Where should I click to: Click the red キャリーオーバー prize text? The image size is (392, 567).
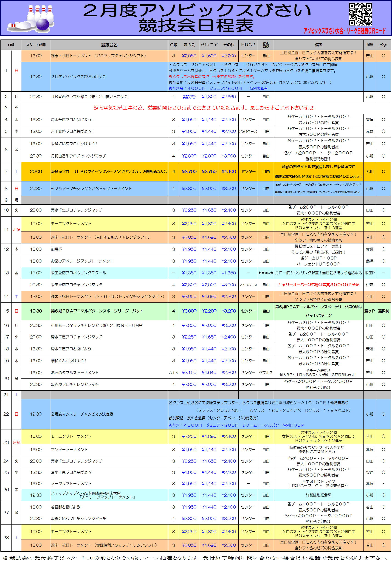[318, 285]
